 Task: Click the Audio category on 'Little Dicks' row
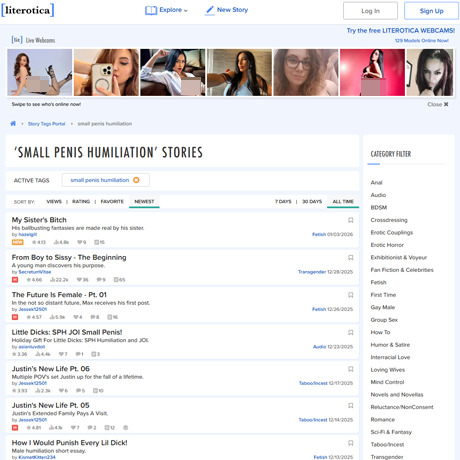tap(319, 347)
